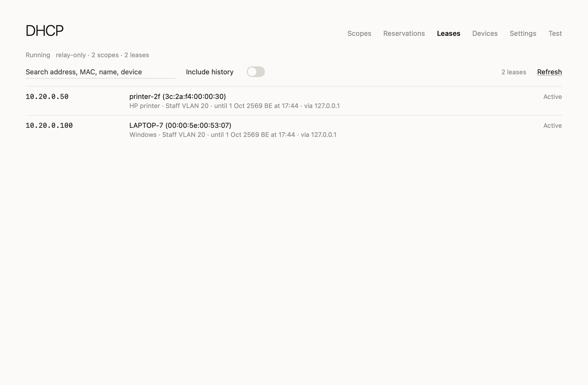Click Active status for LAPTOP-7
This screenshot has width=588, height=385.
tap(552, 126)
